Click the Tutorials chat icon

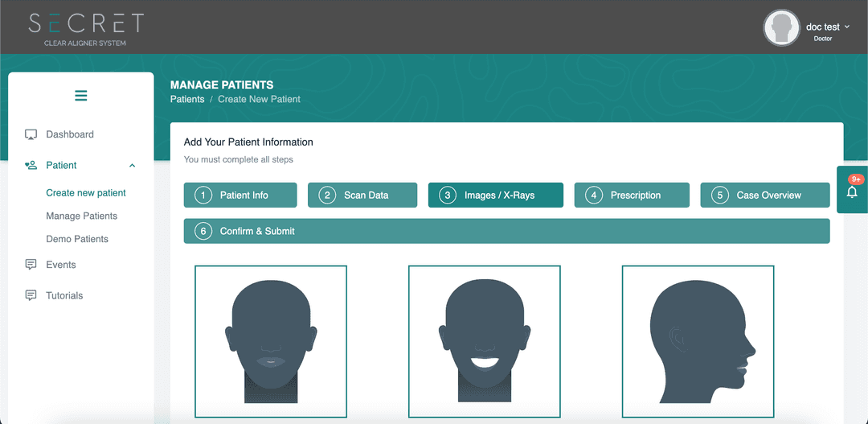(x=31, y=295)
